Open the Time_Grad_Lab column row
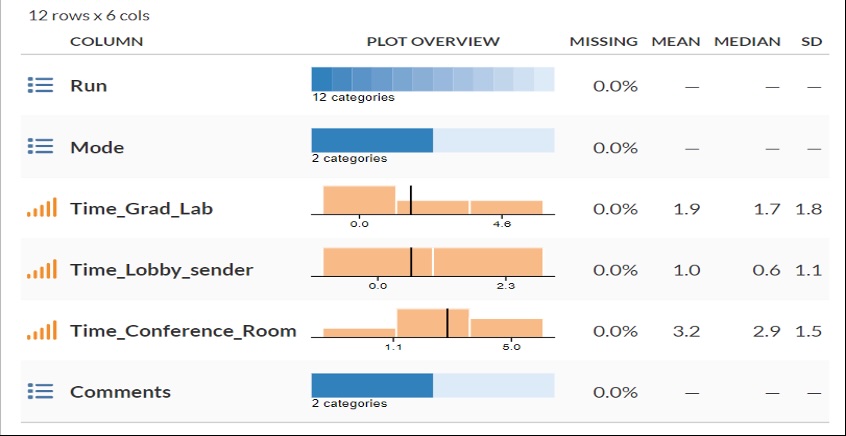This screenshot has height=436, width=846. tap(423, 208)
